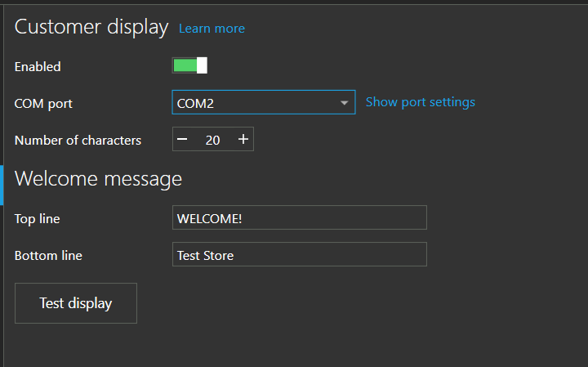Click the white knob of Enabled switch
Image resolution: width=588 pixels, height=367 pixels.
click(x=202, y=65)
